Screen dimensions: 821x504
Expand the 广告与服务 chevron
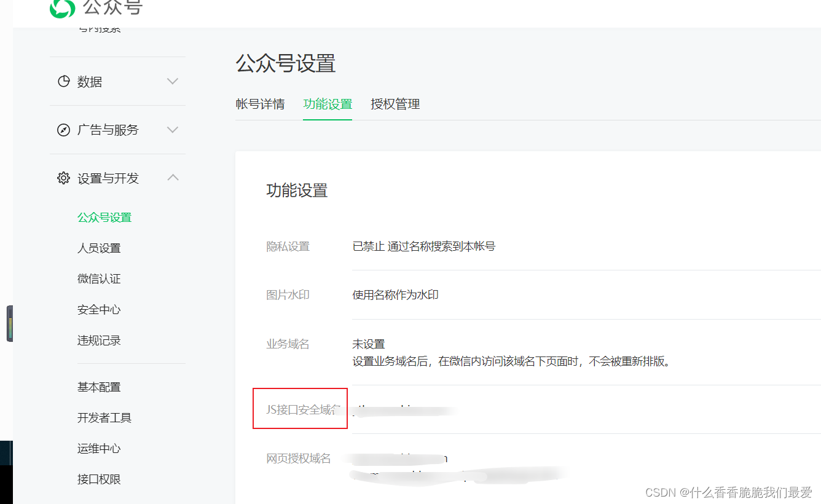[173, 130]
